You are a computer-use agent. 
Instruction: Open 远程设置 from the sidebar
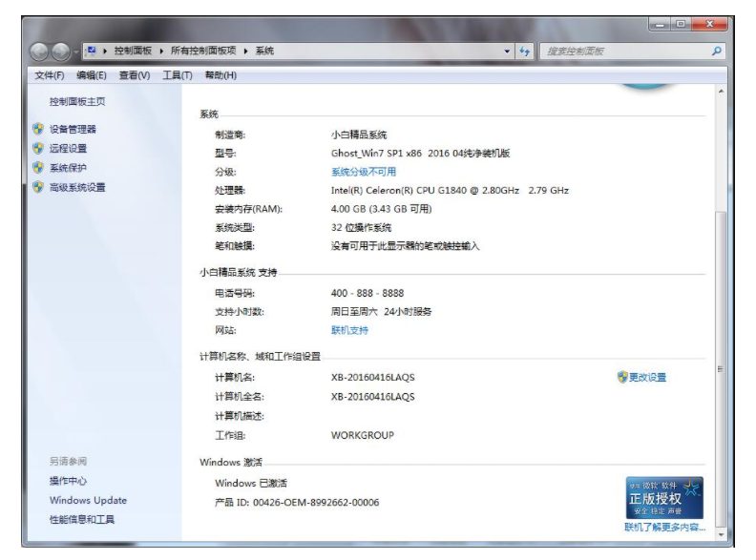pos(68,148)
